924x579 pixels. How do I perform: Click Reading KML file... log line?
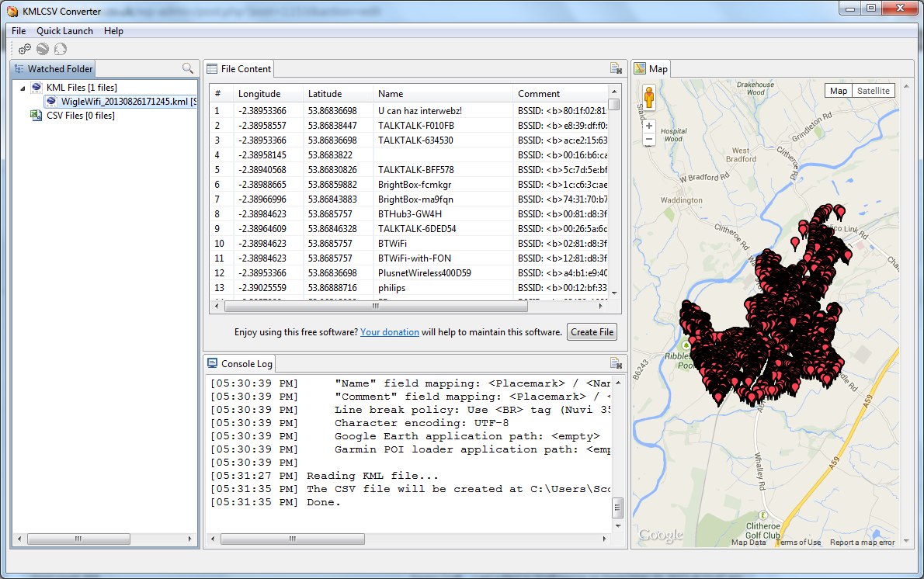325,476
